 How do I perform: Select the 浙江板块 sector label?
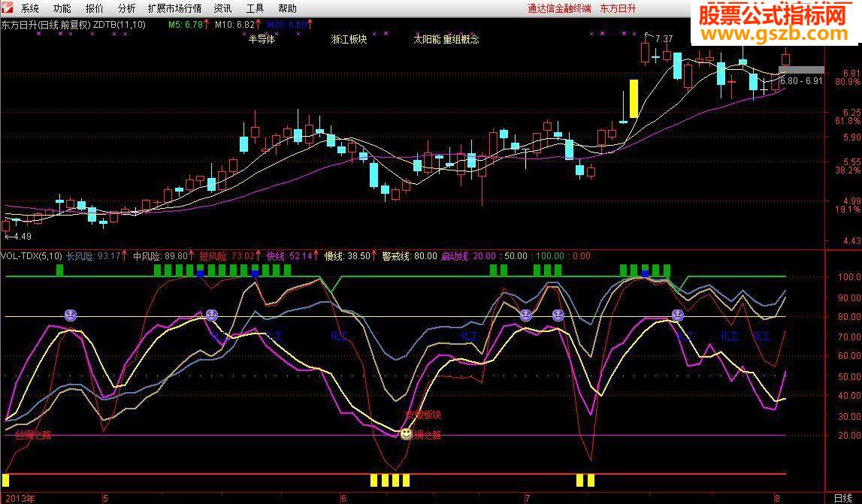(x=349, y=40)
